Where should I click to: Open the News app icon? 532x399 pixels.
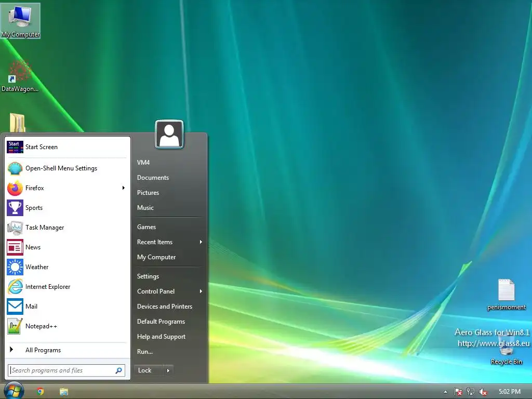15,247
